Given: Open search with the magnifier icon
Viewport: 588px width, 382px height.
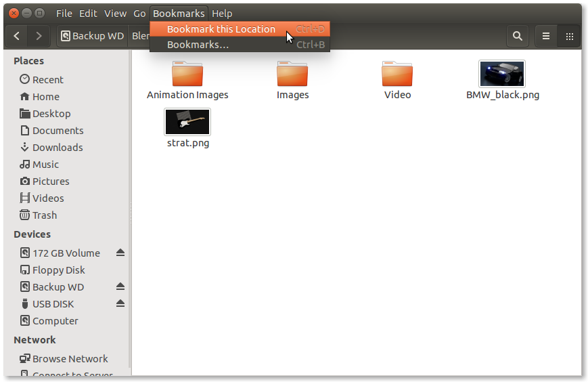Looking at the screenshot, I should 518,36.
